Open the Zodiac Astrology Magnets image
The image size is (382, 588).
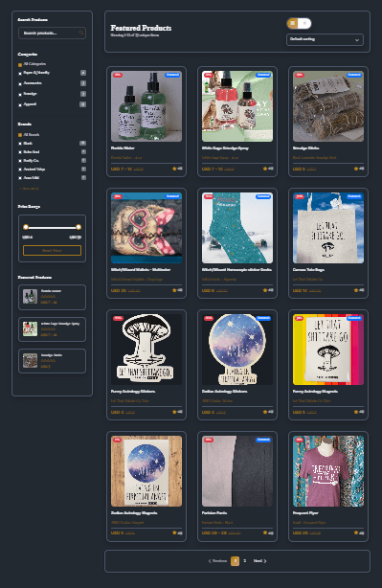pyautogui.click(x=146, y=471)
